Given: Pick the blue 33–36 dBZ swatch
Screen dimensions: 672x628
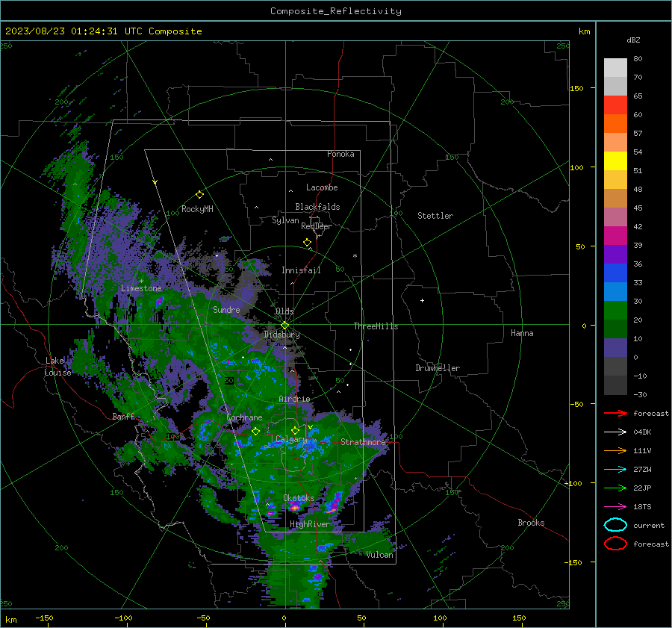Looking at the screenshot, I should point(615,273).
